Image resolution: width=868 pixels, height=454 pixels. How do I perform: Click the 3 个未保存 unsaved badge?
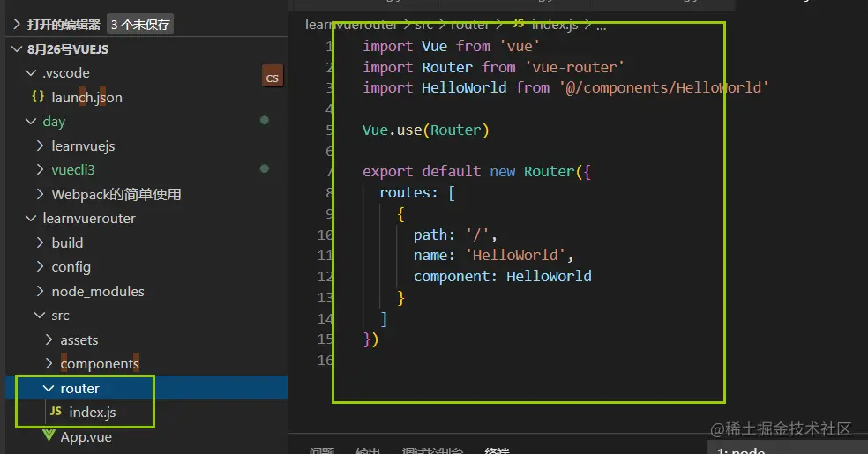(x=140, y=25)
